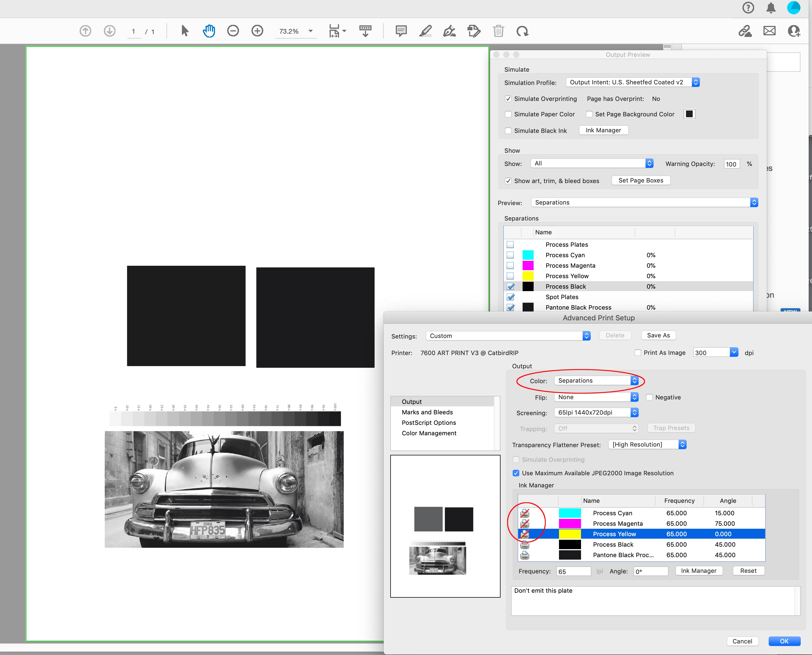Expand the Screening dropdown

[596, 413]
